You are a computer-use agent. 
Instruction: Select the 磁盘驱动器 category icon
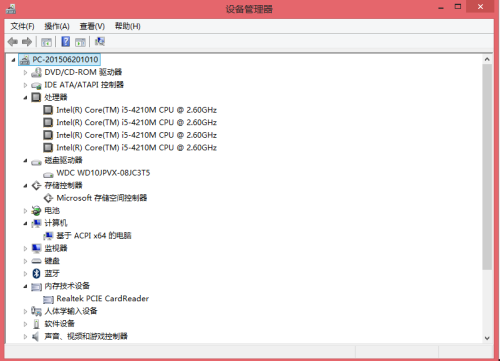pos(36,162)
